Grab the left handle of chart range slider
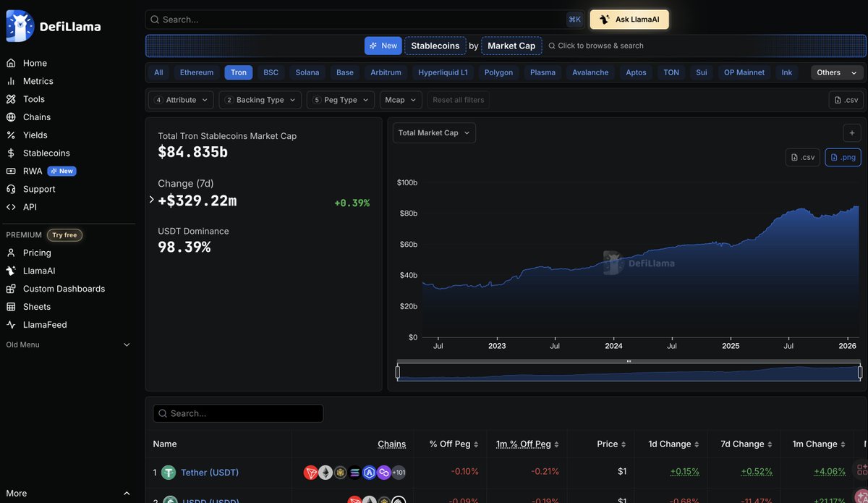This screenshot has height=503, width=868. (398, 372)
